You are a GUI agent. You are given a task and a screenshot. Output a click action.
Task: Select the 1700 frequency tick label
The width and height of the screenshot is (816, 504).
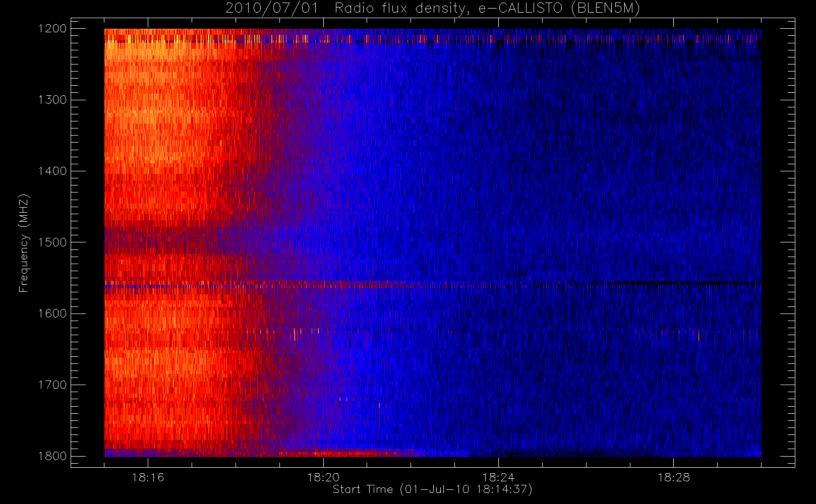tap(52, 385)
